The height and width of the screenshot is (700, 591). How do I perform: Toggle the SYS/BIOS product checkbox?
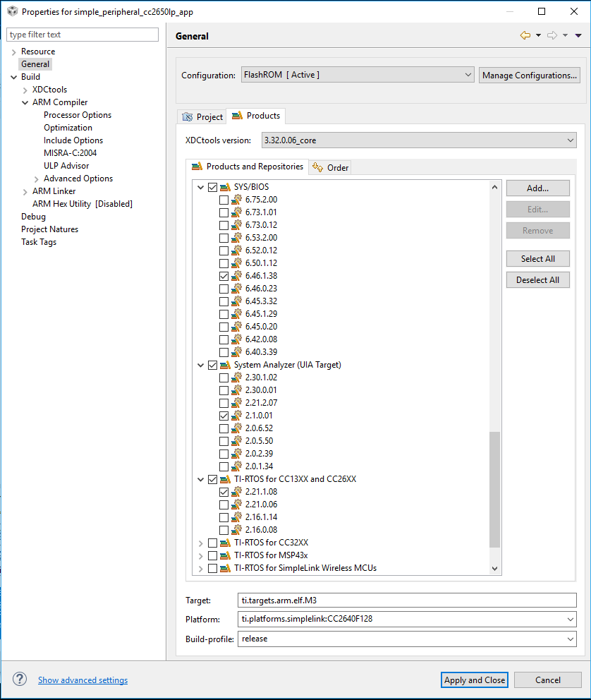coord(213,188)
